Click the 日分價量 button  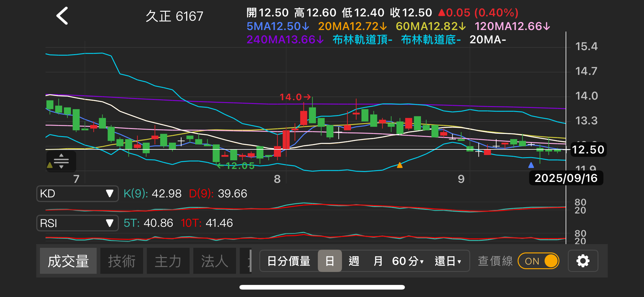point(288,261)
